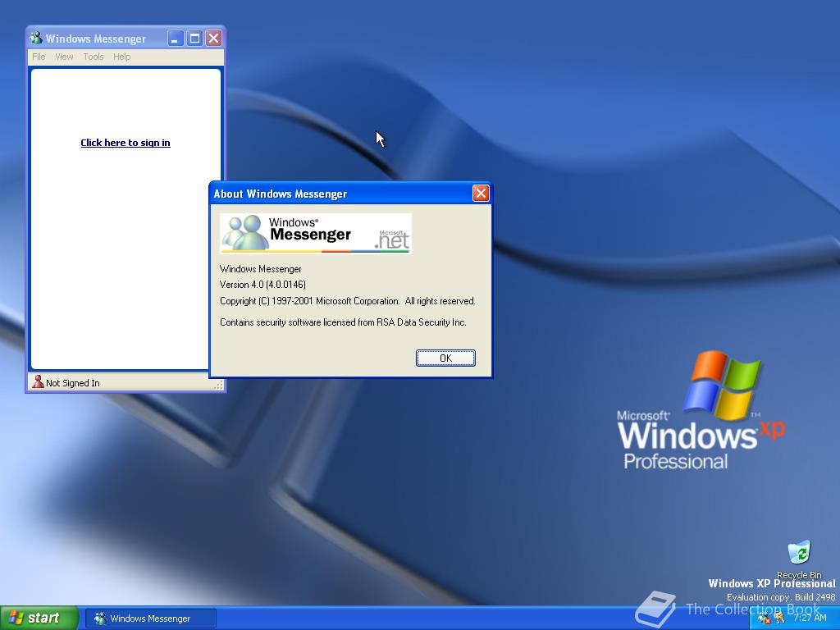Screen dimensions: 840x630
Task: Click the Windows Messenger taskbar button
Action: (x=151, y=619)
